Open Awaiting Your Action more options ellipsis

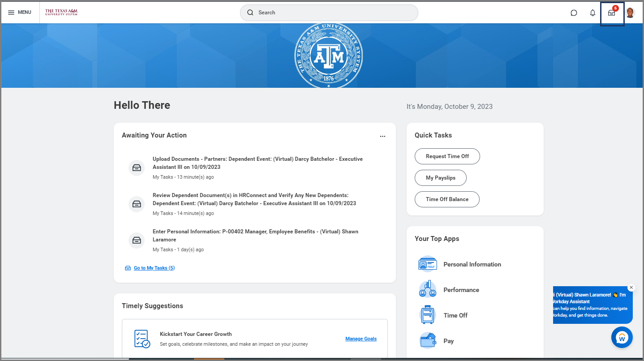pos(382,136)
